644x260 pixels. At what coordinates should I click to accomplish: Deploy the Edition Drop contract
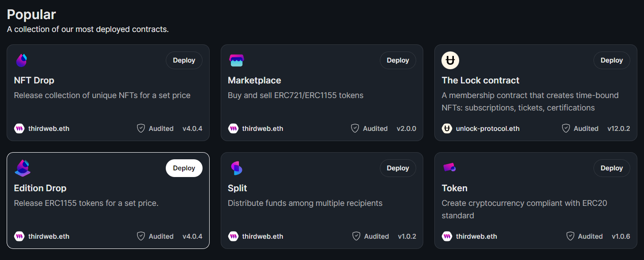pyautogui.click(x=184, y=168)
